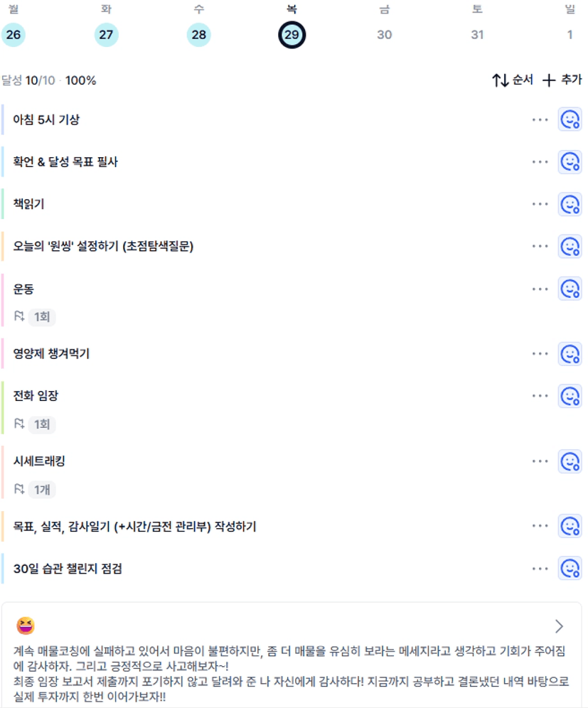Expand the diary note with the chevron arrow

click(560, 626)
